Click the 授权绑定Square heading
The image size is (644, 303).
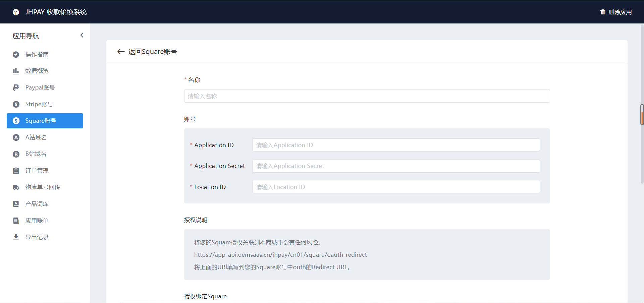(205, 296)
